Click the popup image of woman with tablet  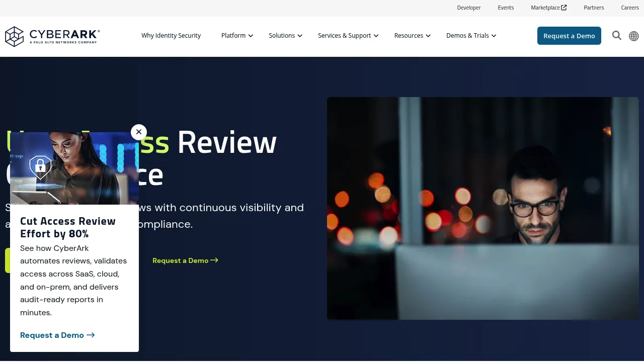coord(74,168)
